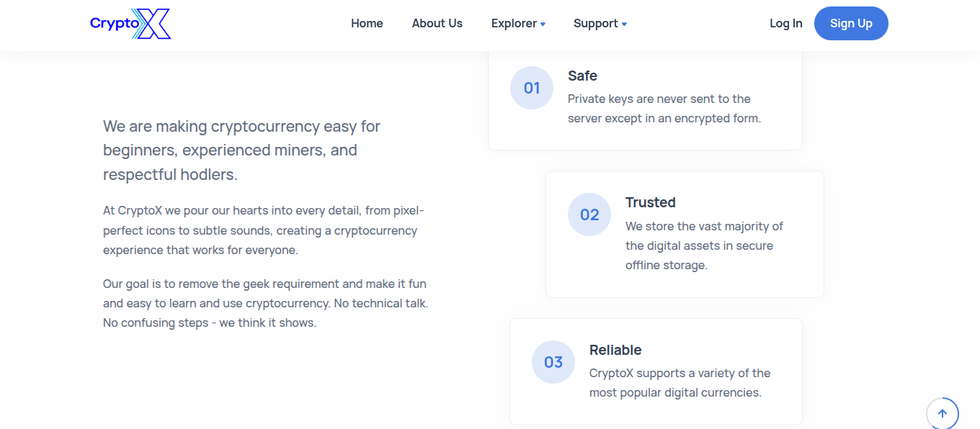Click the Trusted card's offline storage description
Viewport: 980px width, 429px height.
coord(703,245)
